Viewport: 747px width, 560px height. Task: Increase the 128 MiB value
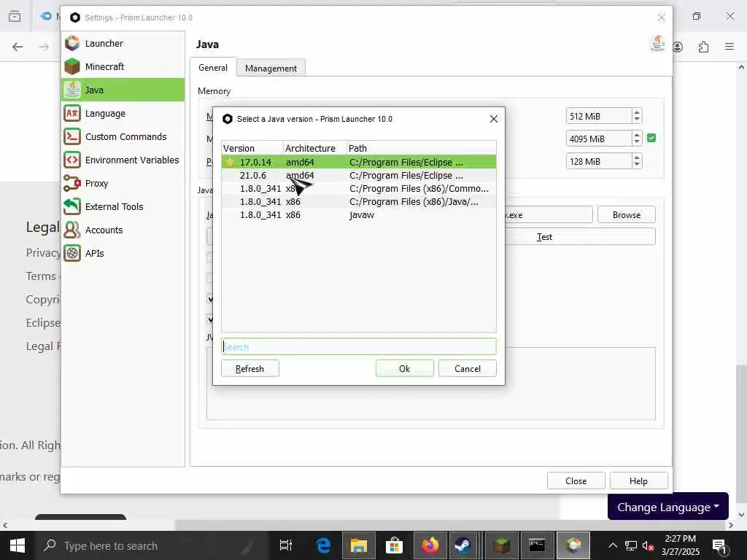click(637, 157)
